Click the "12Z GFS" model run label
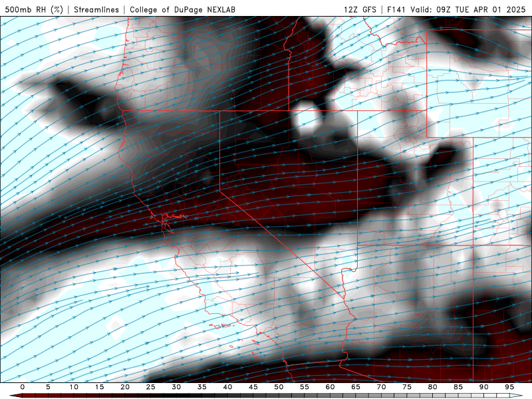Image resolution: width=532 pixels, height=399 pixels. tap(360, 9)
